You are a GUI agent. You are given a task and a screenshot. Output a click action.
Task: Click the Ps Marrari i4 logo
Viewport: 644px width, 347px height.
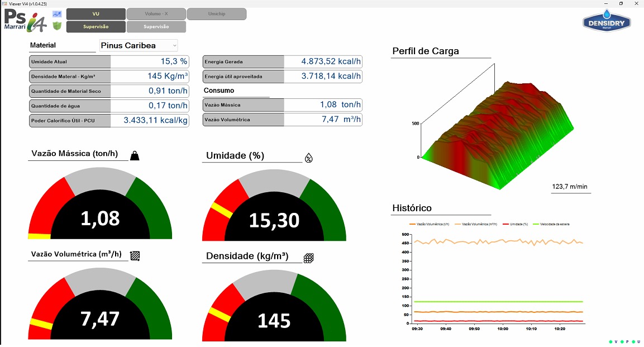26,21
